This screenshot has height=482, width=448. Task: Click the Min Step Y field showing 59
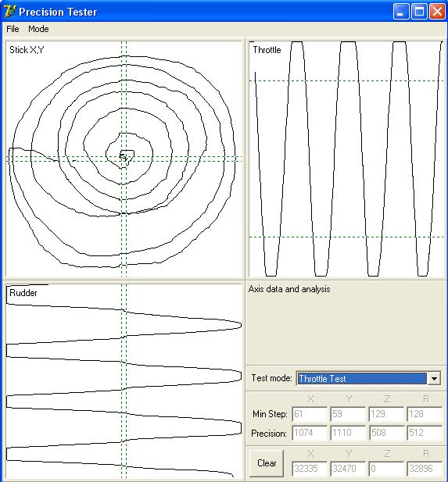tap(348, 414)
